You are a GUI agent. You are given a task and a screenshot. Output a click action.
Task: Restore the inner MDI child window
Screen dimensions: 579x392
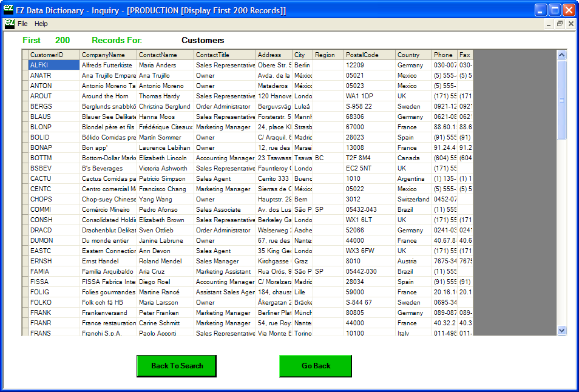tap(560, 24)
